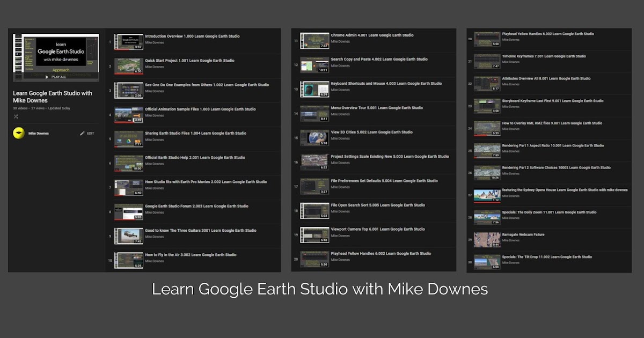644x338 pixels.
Task: Click thumbnail of Rendering Part 1 Aspect Ratio
Action: [487, 151]
